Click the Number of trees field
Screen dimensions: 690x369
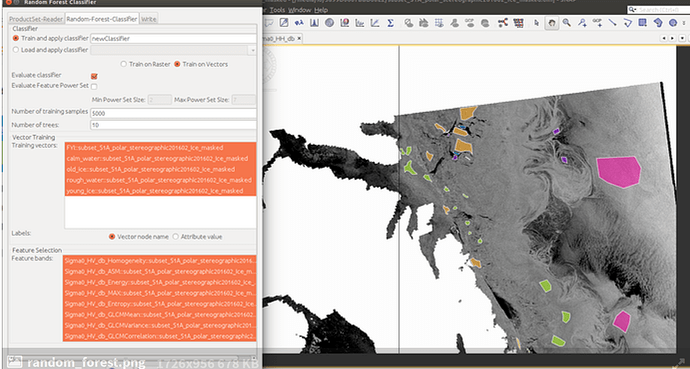[173, 125]
